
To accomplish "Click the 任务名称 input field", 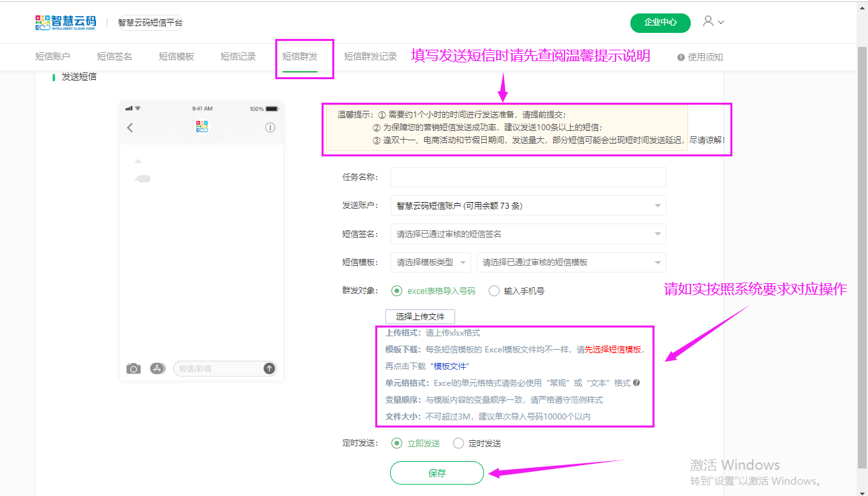I will pos(528,177).
